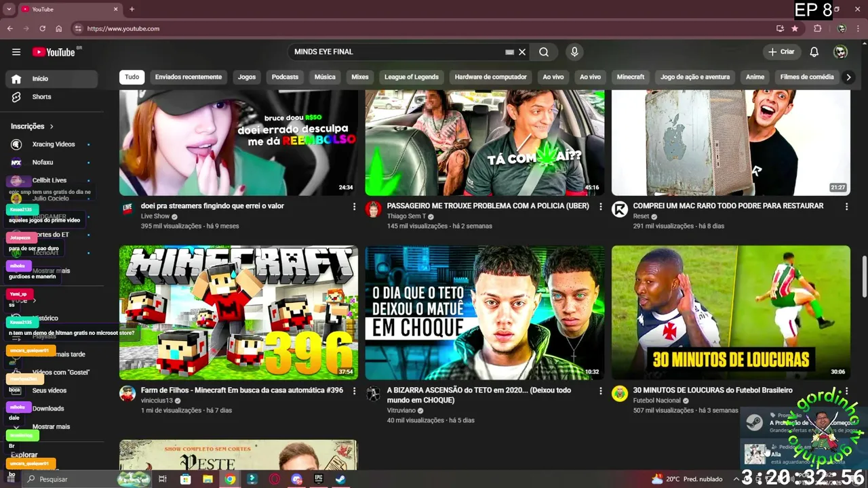Click the YouTube logo
868x488 pixels.
[x=54, y=52]
